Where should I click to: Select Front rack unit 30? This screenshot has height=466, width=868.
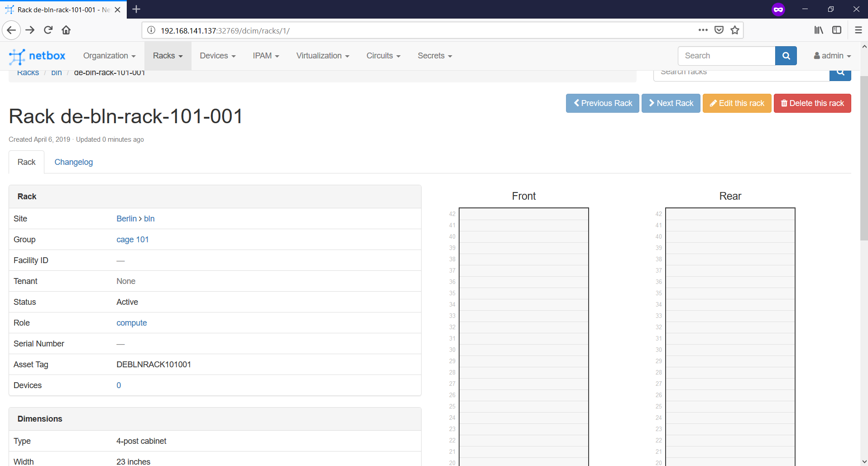pyautogui.click(x=524, y=350)
